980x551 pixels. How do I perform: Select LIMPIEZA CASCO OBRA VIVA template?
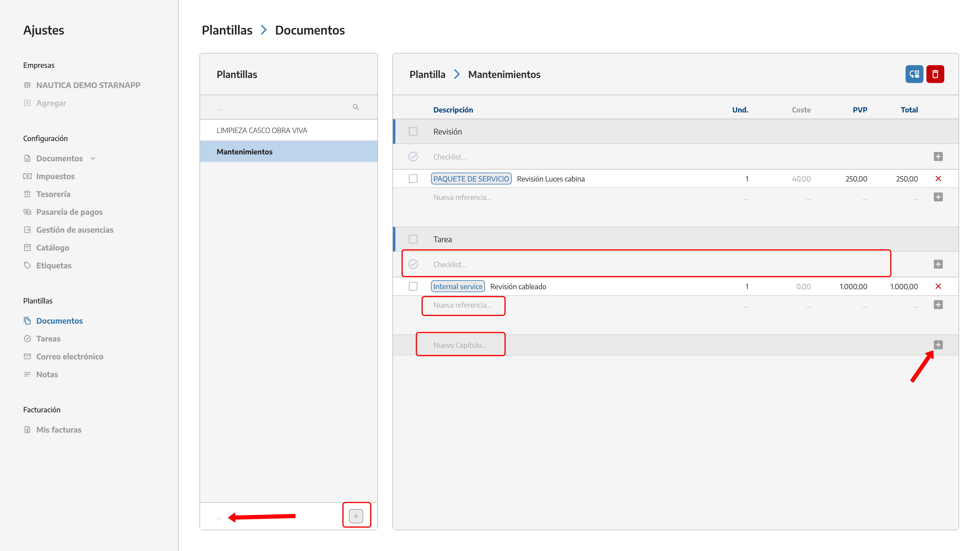tap(289, 130)
